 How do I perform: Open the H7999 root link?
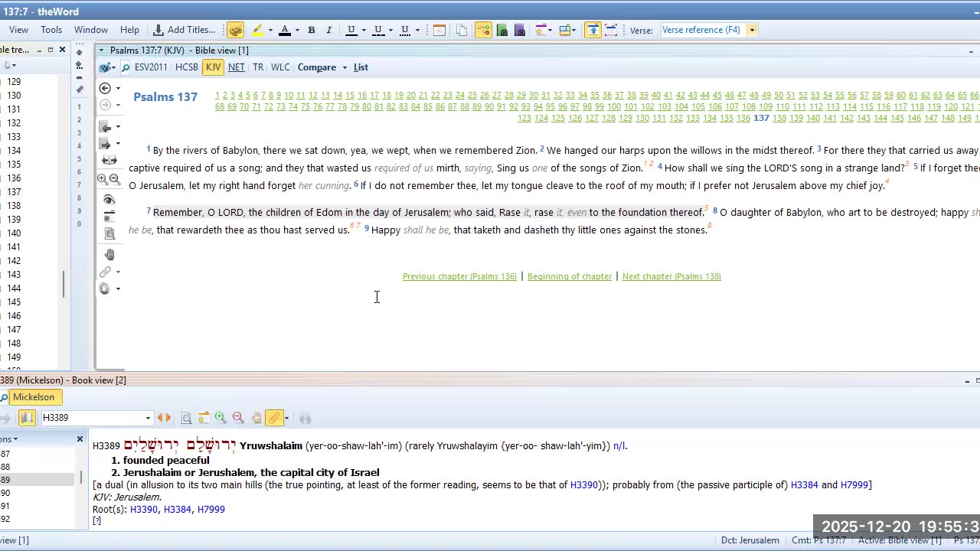click(x=211, y=509)
